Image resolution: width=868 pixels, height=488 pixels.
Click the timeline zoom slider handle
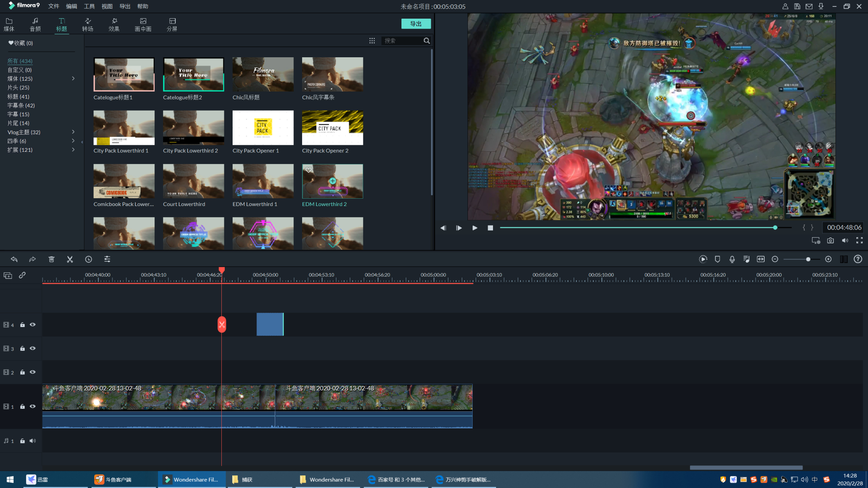point(808,259)
